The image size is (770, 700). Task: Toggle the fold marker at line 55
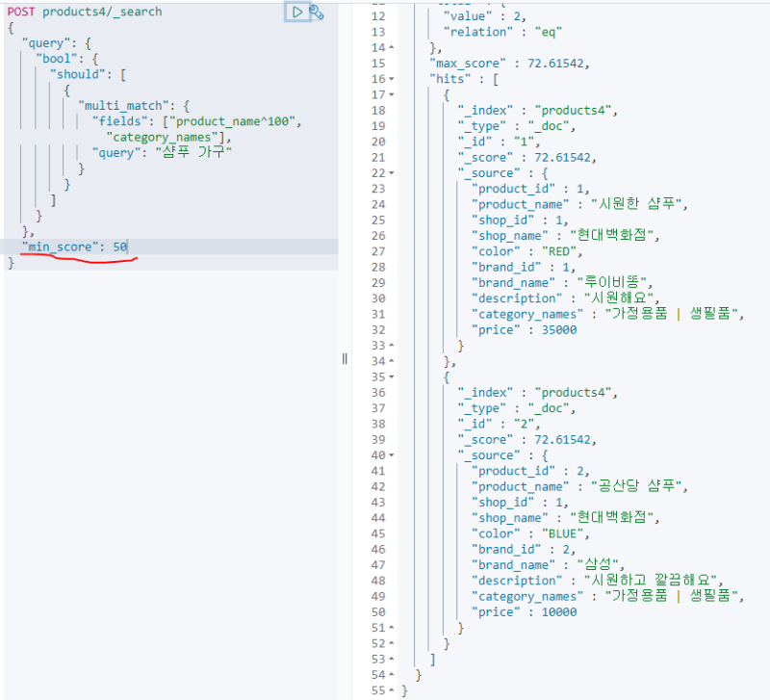[x=392, y=690]
